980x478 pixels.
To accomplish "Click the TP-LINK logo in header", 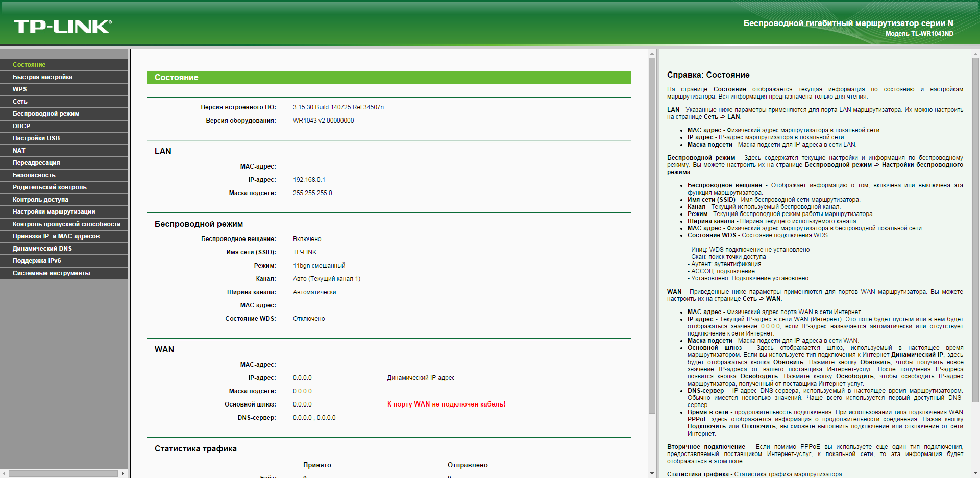I will tap(62, 27).
